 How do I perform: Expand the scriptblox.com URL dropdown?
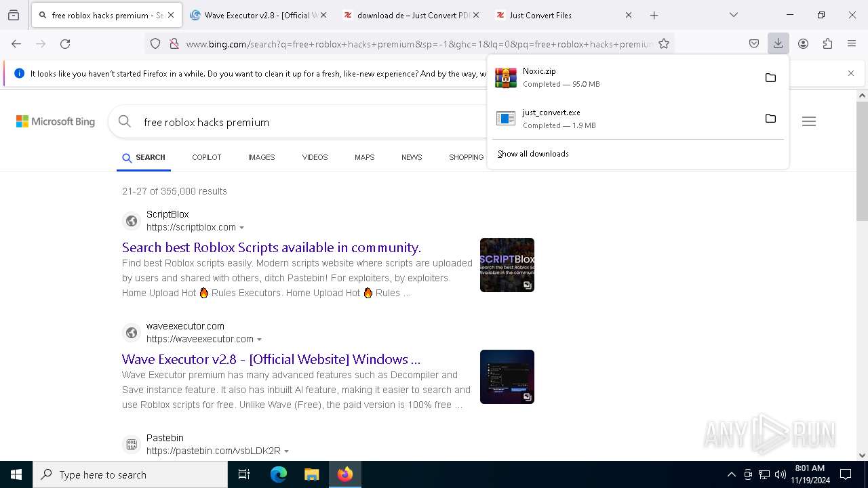pyautogui.click(x=242, y=228)
